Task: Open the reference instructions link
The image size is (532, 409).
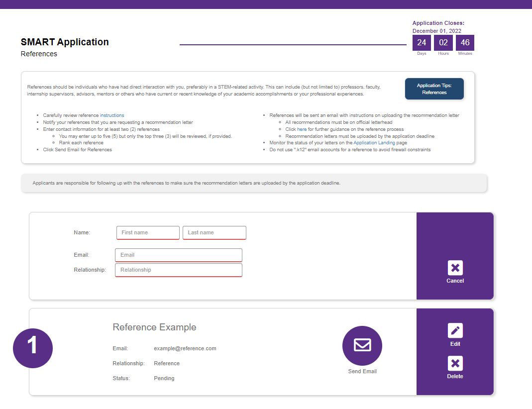Action: click(112, 115)
